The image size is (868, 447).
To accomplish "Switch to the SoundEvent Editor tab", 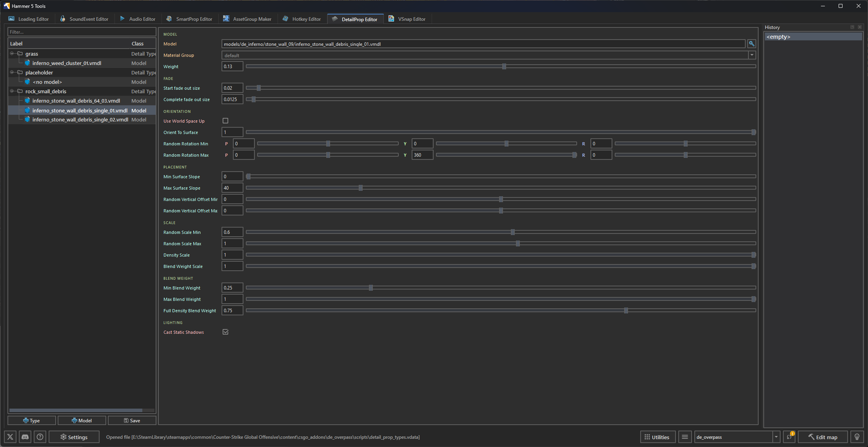I will [85, 19].
